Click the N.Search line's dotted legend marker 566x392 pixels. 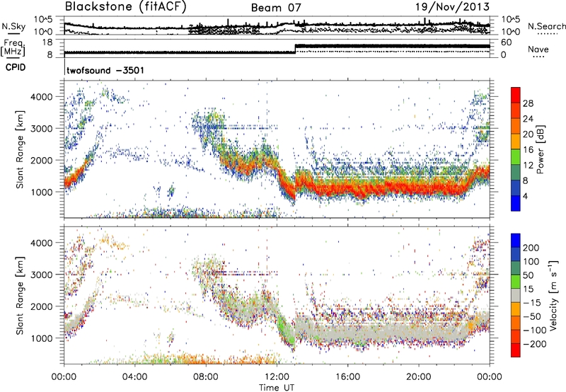pyautogui.click(x=548, y=34)
